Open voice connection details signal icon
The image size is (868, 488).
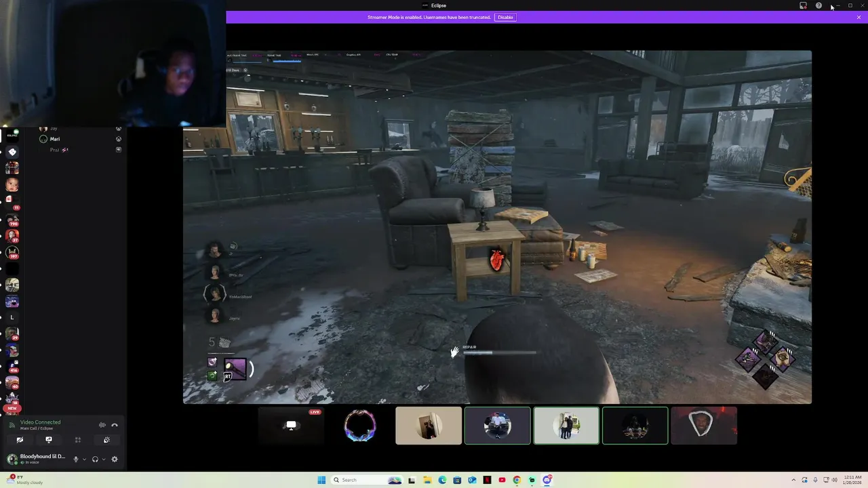12,425
